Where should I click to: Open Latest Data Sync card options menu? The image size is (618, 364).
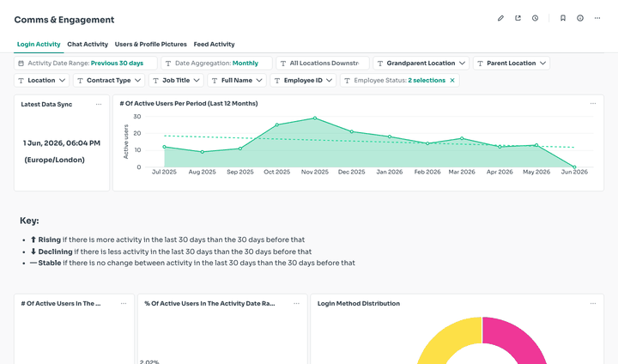(99, 105)
